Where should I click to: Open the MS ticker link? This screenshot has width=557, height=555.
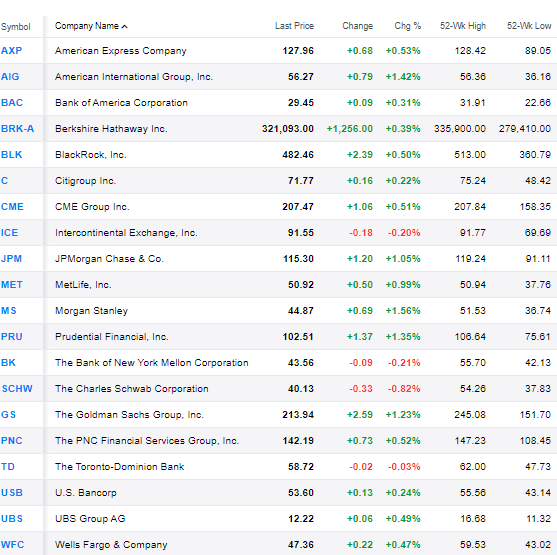[x=9, y=311]
